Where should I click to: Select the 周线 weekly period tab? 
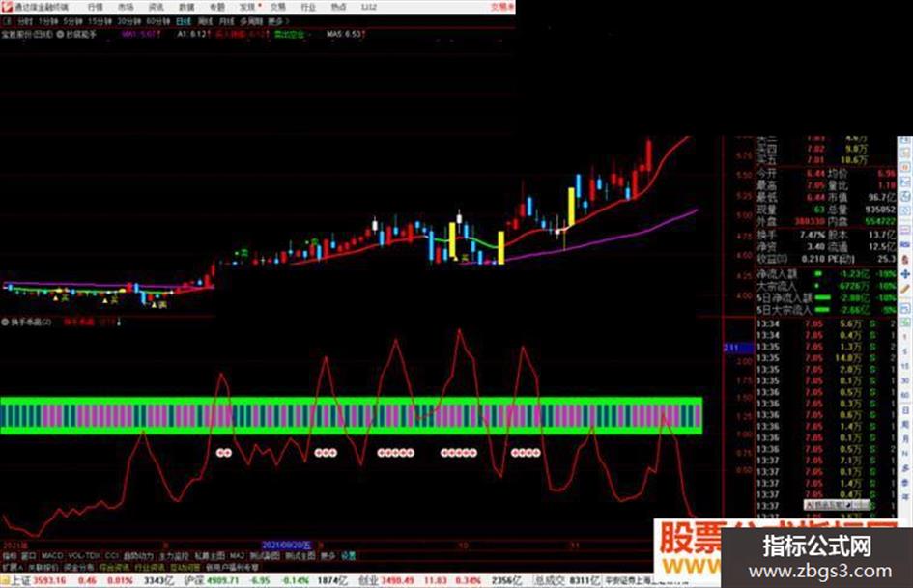(x=205, y=21)
